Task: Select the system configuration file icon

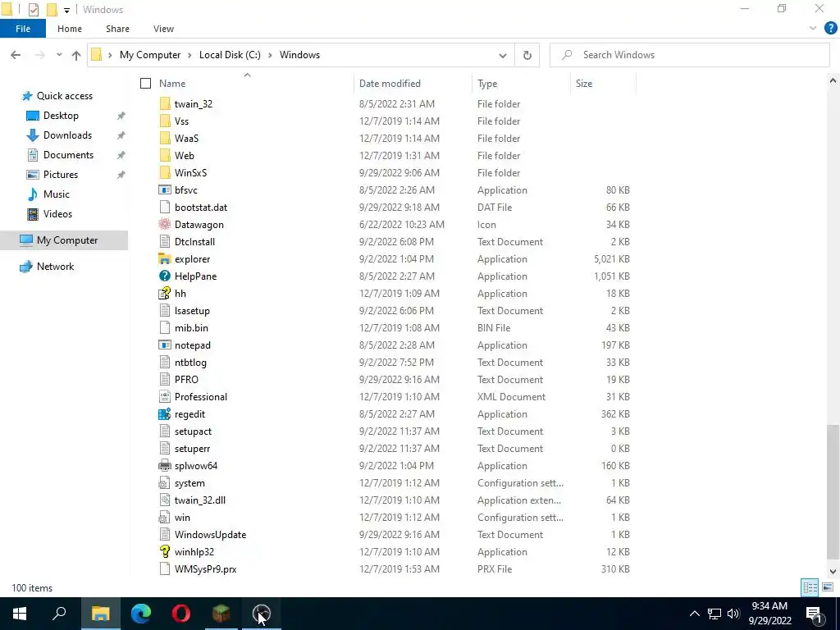Action: pyautogui.click(x=165, y=482)
